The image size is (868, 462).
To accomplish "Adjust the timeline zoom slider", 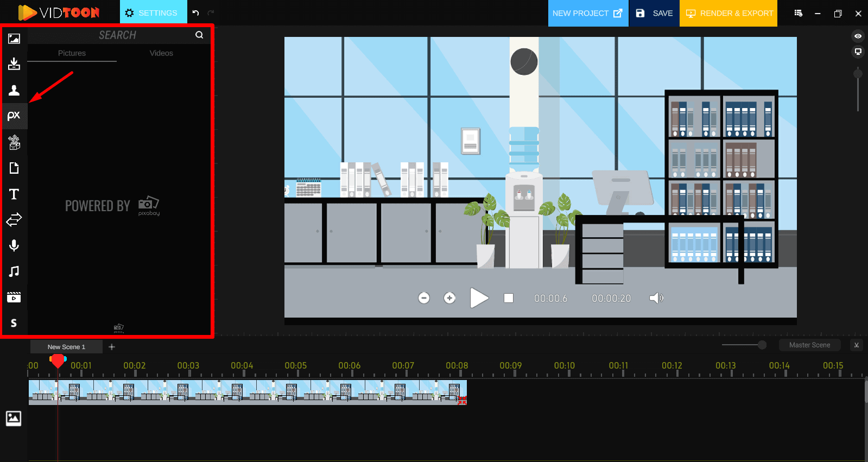I will point(762,345).
